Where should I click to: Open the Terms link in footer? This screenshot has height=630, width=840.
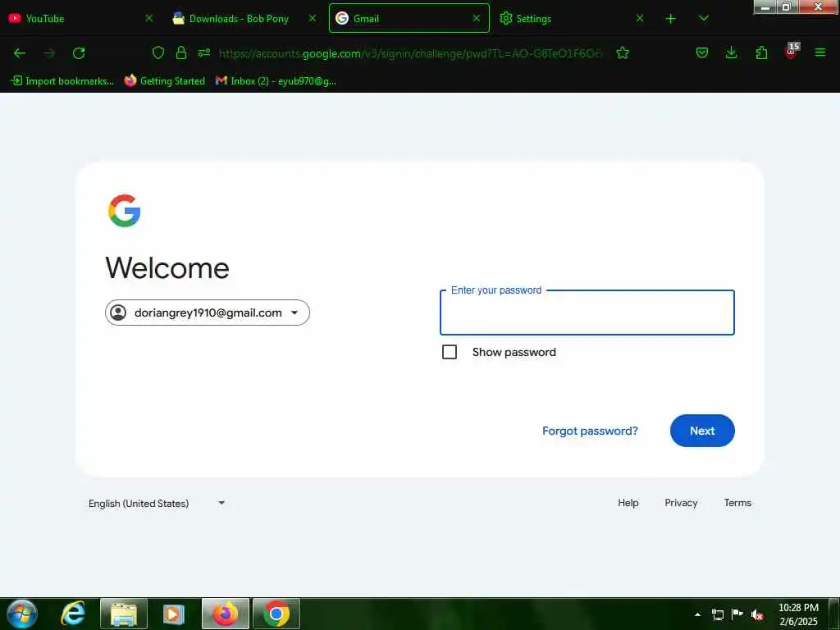point(737,503)
